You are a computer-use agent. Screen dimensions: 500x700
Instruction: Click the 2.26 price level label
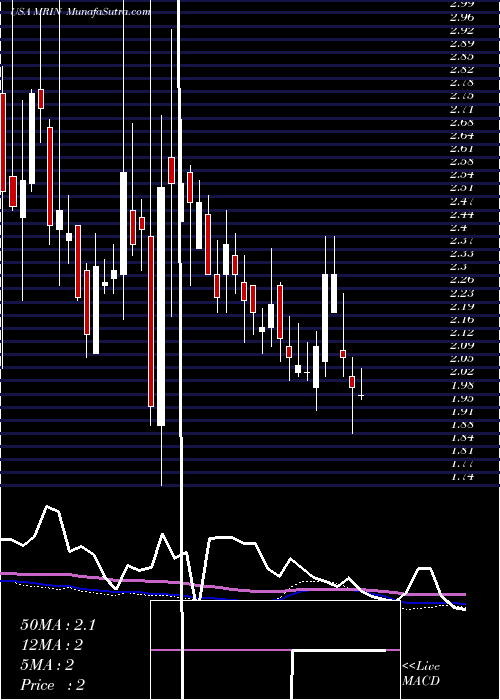point(462,280)
